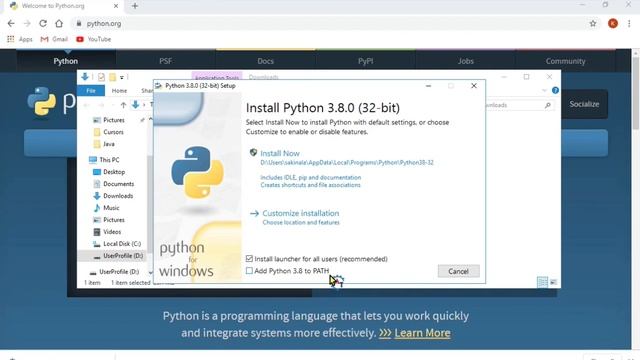
Task: Open Videos in the navigation pane
Action: click(x=112, y=232)
